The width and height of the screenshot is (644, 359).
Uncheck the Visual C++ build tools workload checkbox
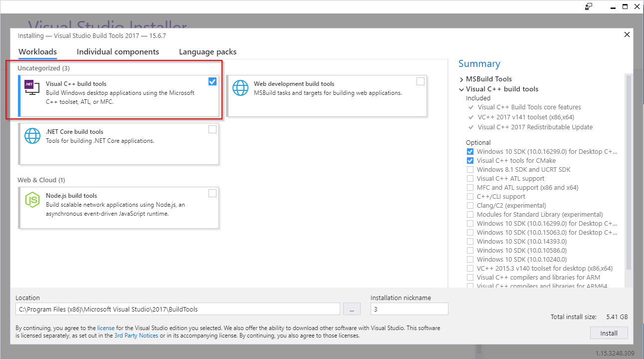pos(213,81)
